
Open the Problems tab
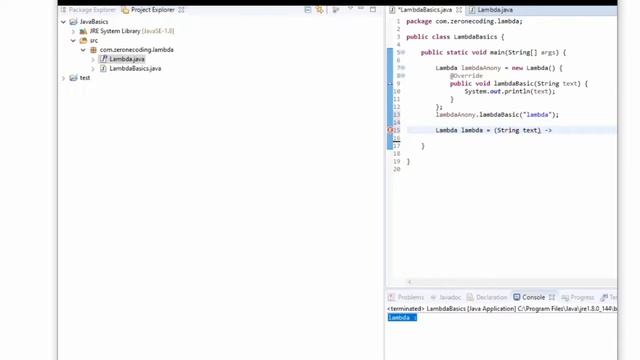[406, 297]
